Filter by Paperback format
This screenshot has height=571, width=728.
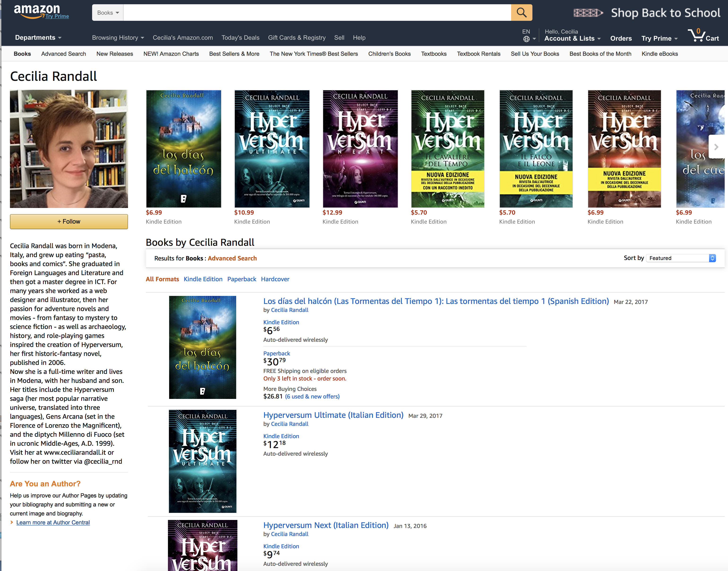pyautogui.click(x=242, y=279)
